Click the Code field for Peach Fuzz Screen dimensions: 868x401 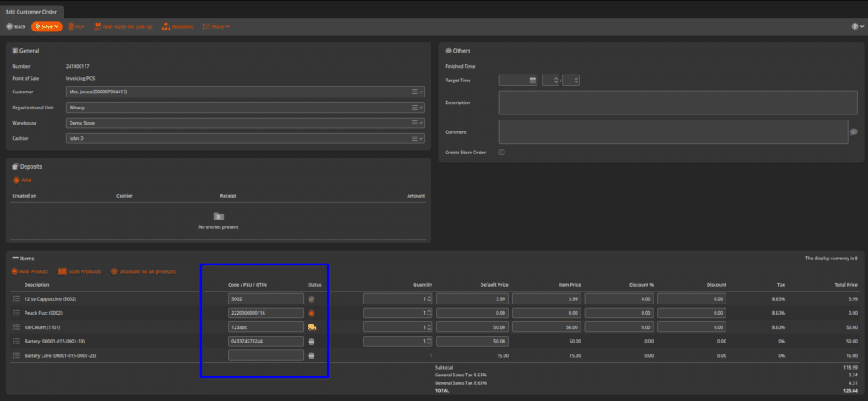(x=265, y=313)
